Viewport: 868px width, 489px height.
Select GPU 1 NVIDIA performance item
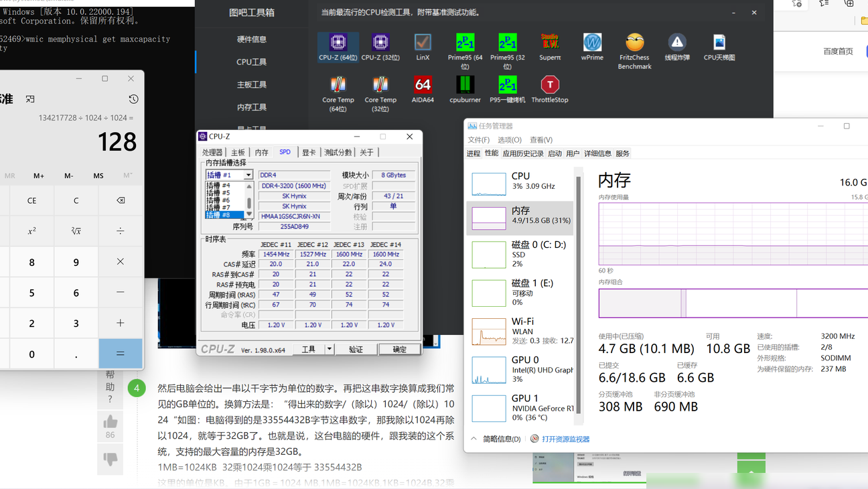pos(520,407)
